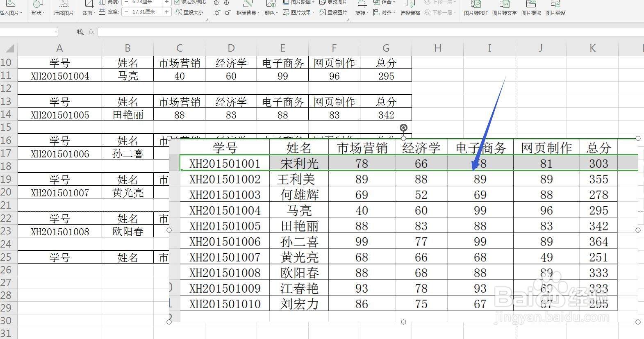Click 总分 header in row 10

point(386,63)
